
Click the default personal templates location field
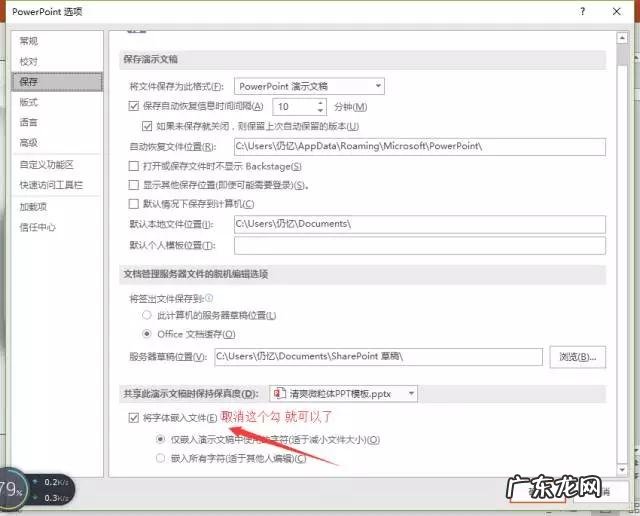[x=420, y=245]
